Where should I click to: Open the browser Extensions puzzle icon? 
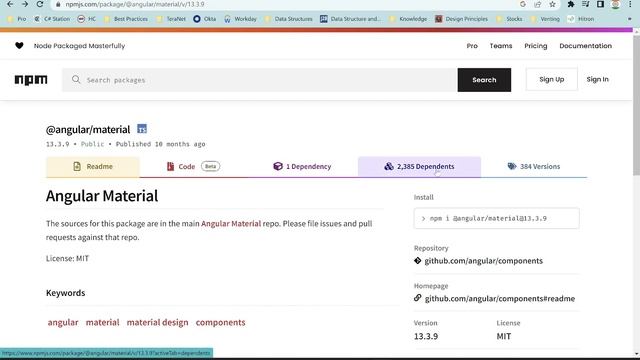pos(571,4)
